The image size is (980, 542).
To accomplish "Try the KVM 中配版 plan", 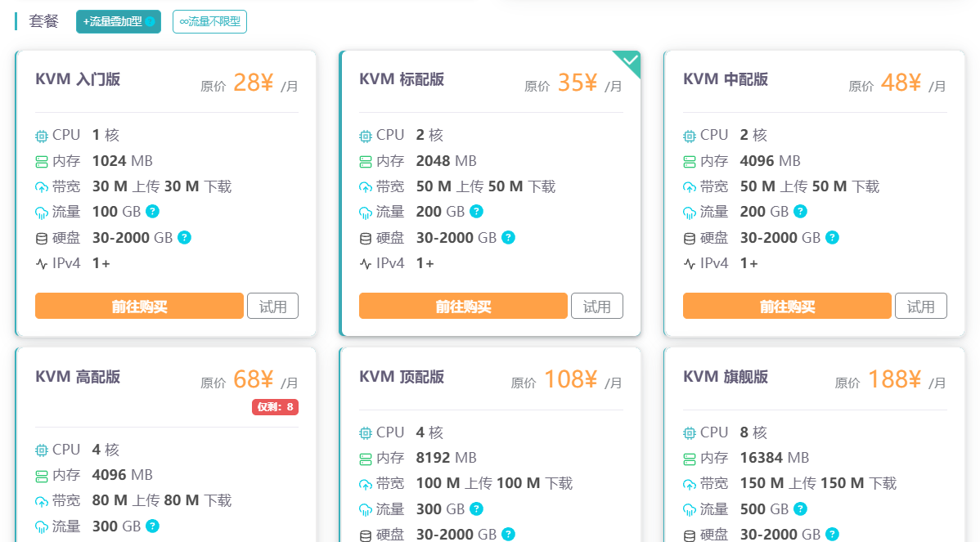I will (920, 307).
